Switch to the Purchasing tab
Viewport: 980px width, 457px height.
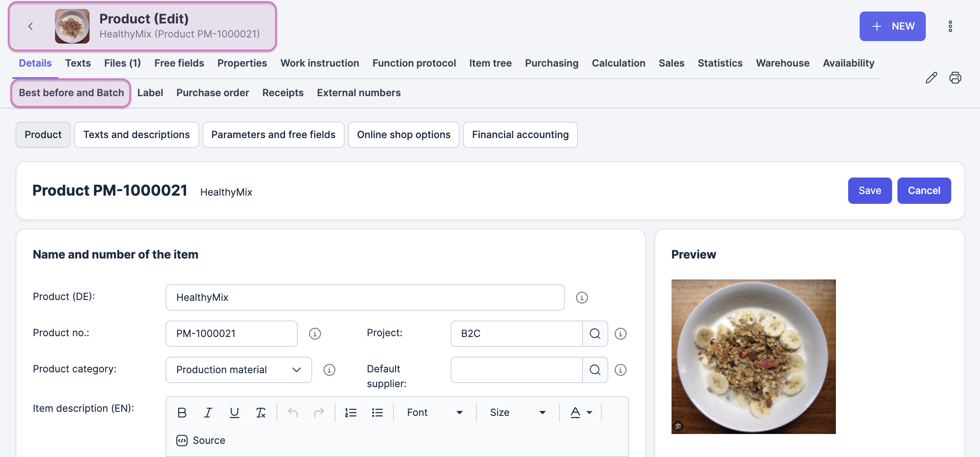[x=551, y=63]
